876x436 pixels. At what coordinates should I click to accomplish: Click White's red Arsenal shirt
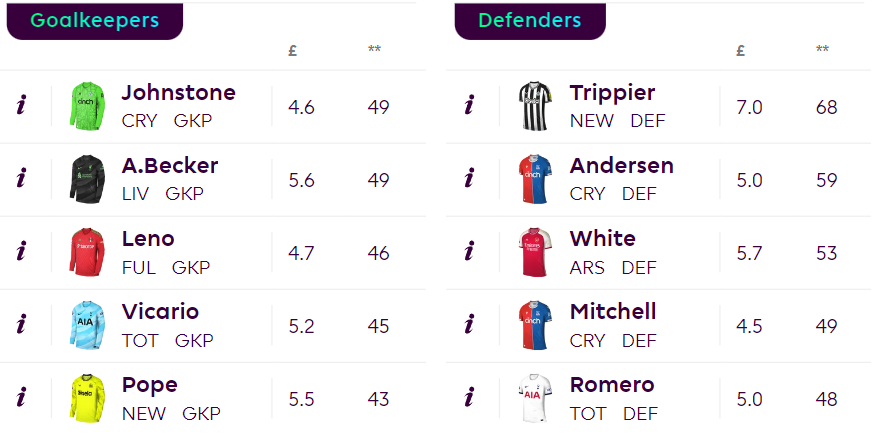(x=535, y=252)
